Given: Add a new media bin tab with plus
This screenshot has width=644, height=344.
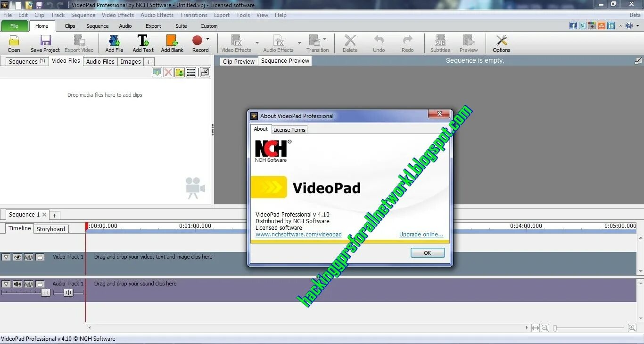Looking at the screenshot, I should coord(149,62).
